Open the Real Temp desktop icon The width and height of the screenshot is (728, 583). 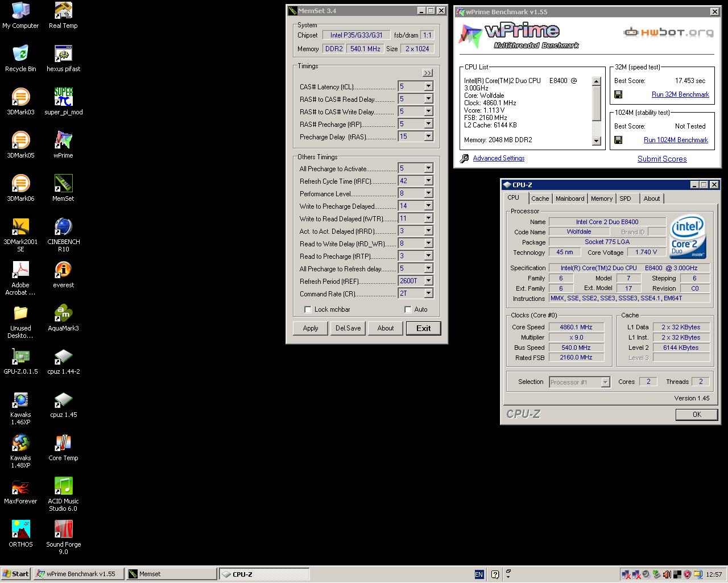[63, 16]
